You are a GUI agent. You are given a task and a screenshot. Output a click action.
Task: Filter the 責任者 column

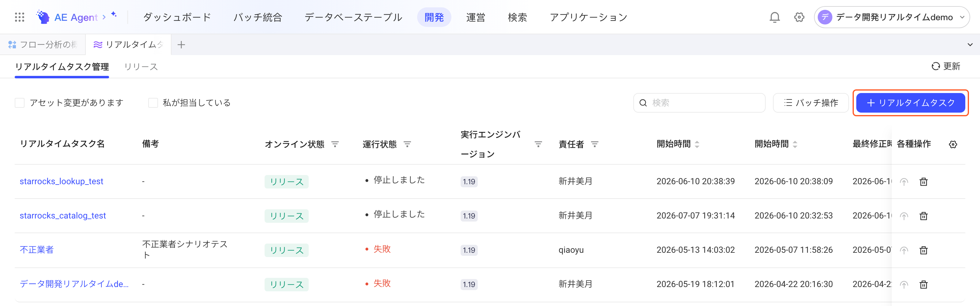pyautogui.click(x=595, y=144)
